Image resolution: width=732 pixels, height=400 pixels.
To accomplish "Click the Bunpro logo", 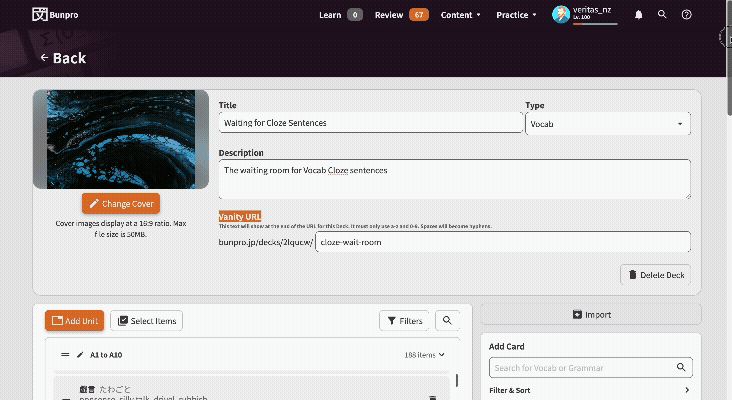I will [55, 14].
